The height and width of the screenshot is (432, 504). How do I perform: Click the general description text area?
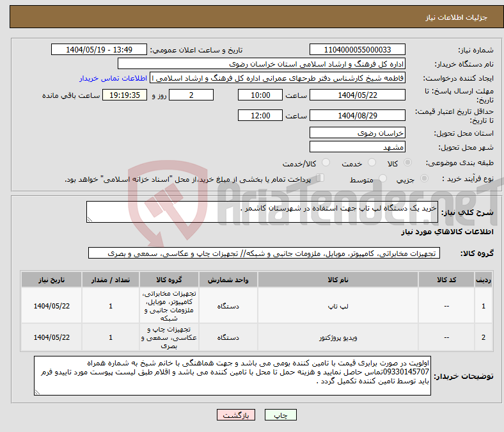point(262,212)
